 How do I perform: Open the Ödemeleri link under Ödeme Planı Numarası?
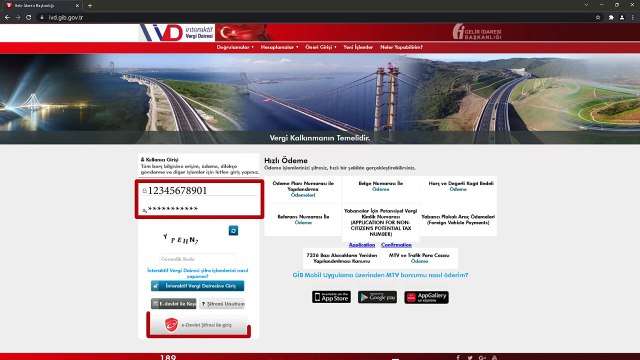point(303,195)
